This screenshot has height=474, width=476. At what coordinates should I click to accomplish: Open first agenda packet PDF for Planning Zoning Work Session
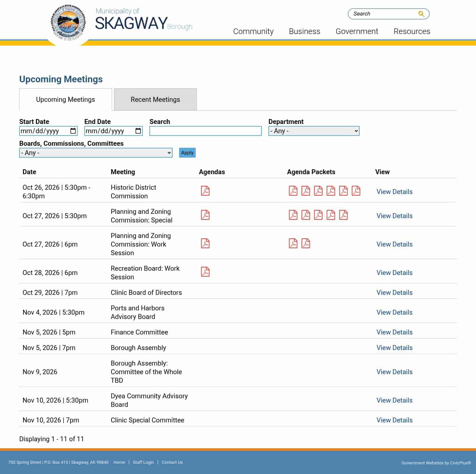pos(293,243)
